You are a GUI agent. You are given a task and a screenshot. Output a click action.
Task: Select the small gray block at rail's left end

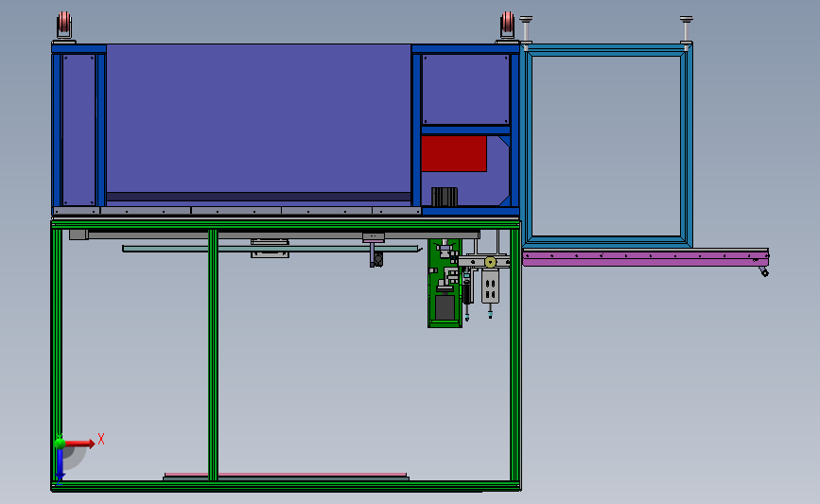(79, 235)
